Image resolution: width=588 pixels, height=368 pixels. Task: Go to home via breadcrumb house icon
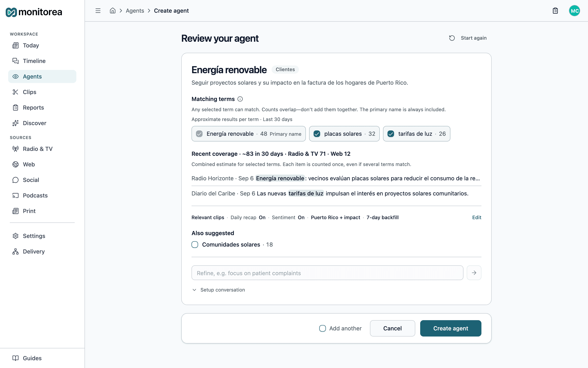coord(112,11)
